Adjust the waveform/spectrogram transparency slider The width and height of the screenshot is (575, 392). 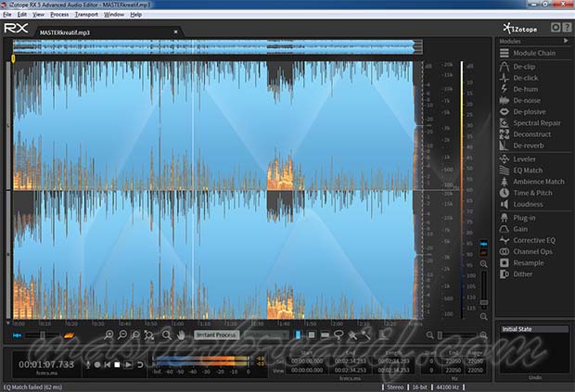click(43, 335)
